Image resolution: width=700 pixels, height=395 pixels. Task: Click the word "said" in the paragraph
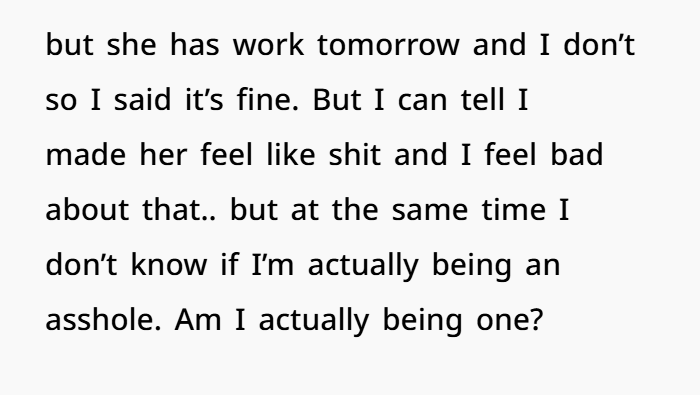point(142,100)
